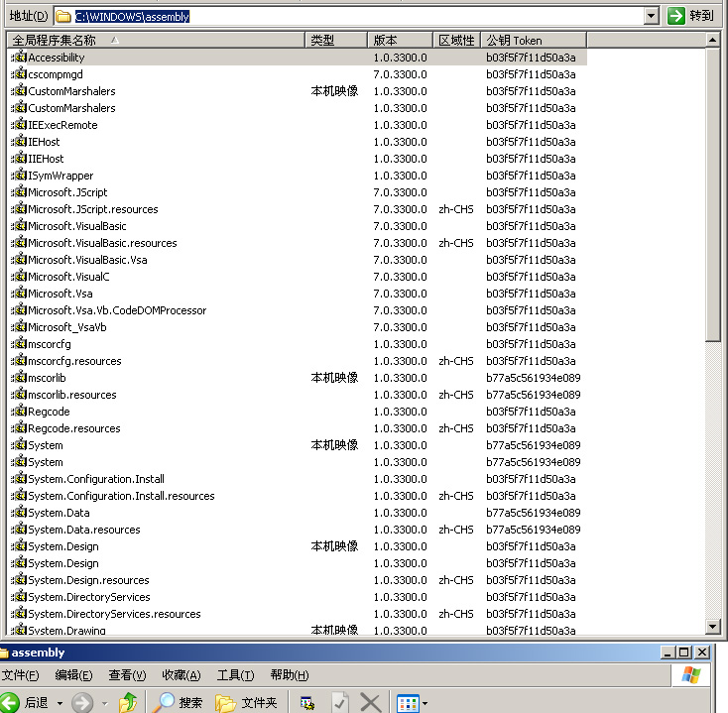The image size is (728, 713).
Task: Toggle the 文件夹 folders pane icon
Action: click(226, 703)
